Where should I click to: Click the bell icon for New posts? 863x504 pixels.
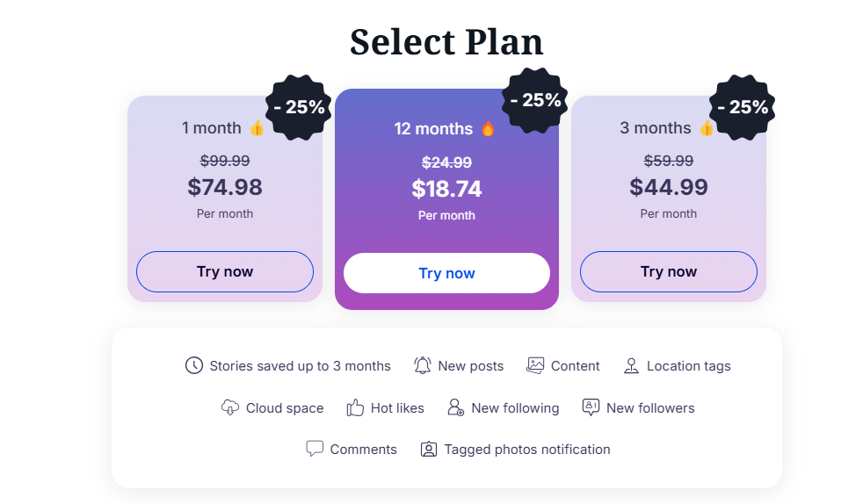(422, 365)
